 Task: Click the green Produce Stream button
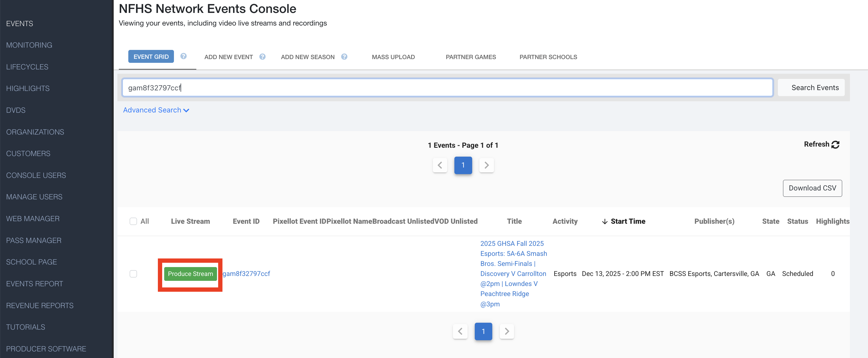point(190,273)
